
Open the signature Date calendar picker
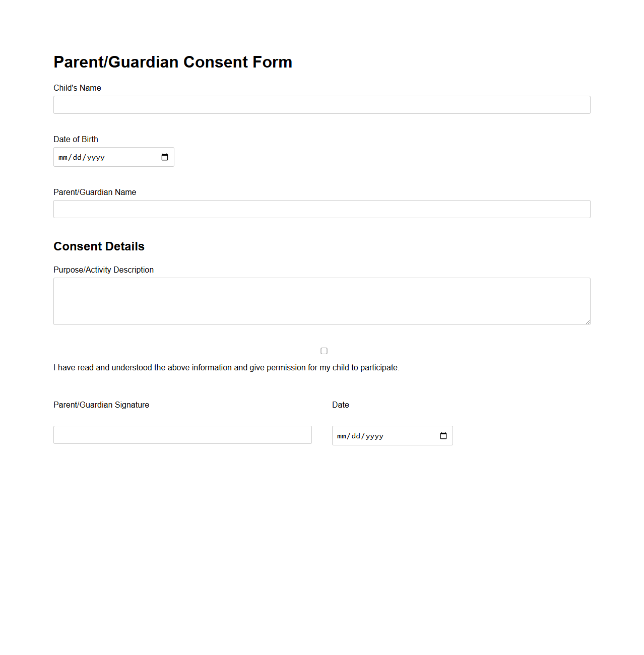pyautogui.click(x=443, y=436)
